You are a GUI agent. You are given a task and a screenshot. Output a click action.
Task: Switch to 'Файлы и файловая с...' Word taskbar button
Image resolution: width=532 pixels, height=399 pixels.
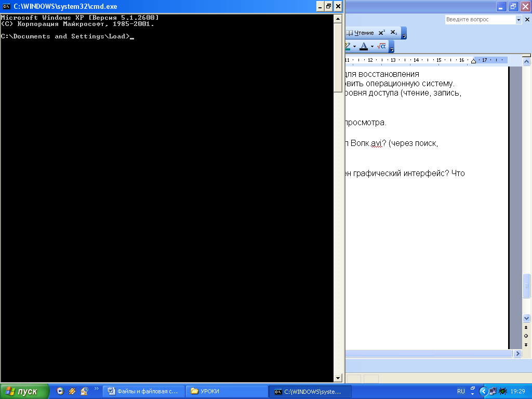coord(144,391)
